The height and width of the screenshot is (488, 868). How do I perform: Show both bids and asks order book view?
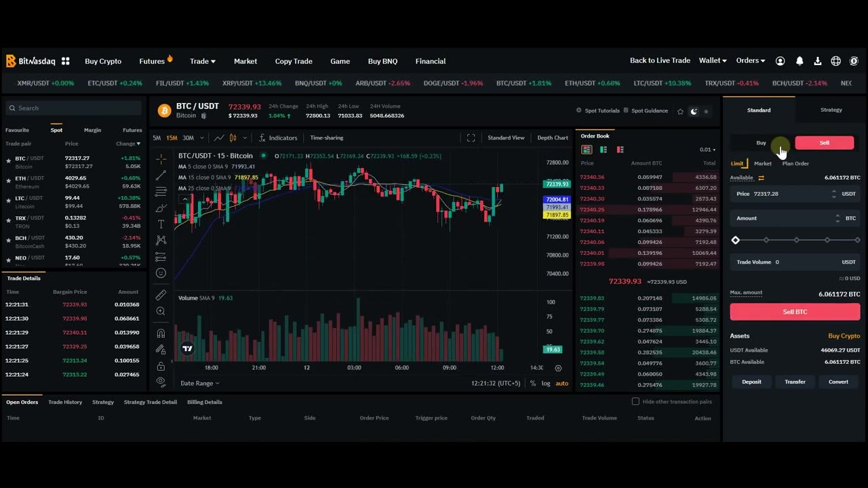coord(587,150)
